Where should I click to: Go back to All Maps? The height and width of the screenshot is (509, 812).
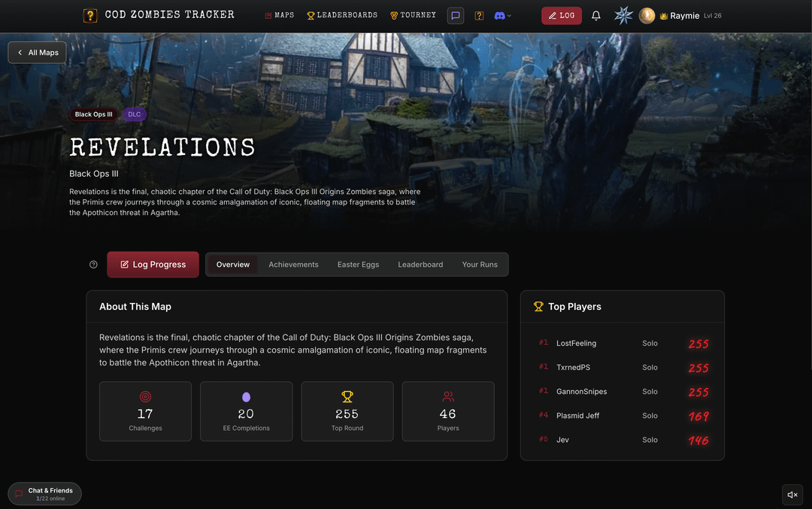click(x=38, y=53)
